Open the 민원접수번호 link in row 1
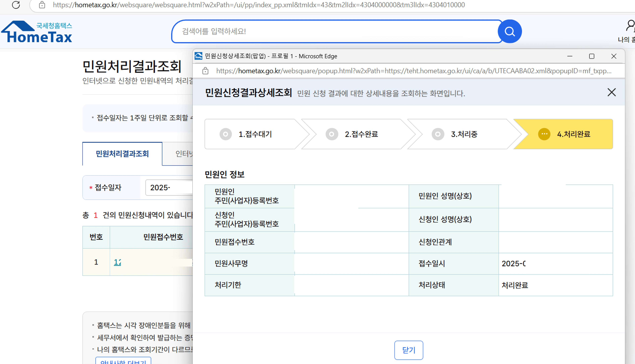The image size is (635, 364). tap(117, 262)
